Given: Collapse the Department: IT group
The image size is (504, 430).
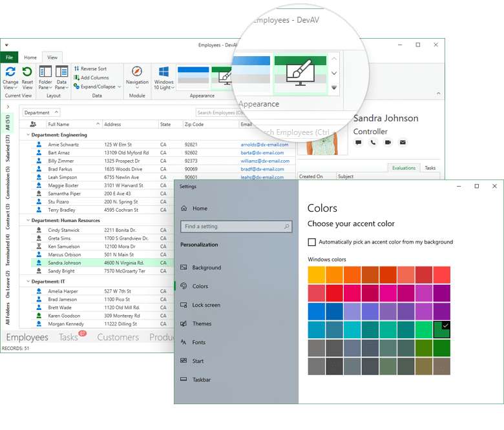Looking at the screenshot, I should (28, 282).
